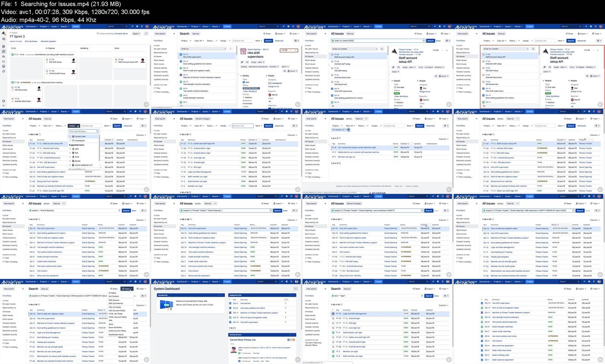Screen dimensions: 605x364
Task: Click the comment icon under Hire shift supervisors
Action: pos(247,62)
